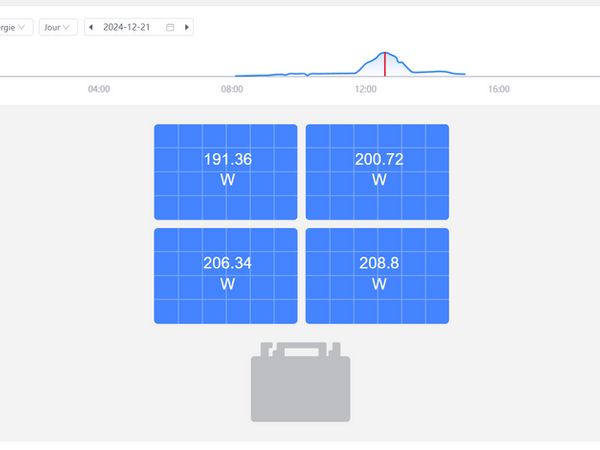Open the calendar picker icon
The image size is (600, 450).
(x=170, y=27)
